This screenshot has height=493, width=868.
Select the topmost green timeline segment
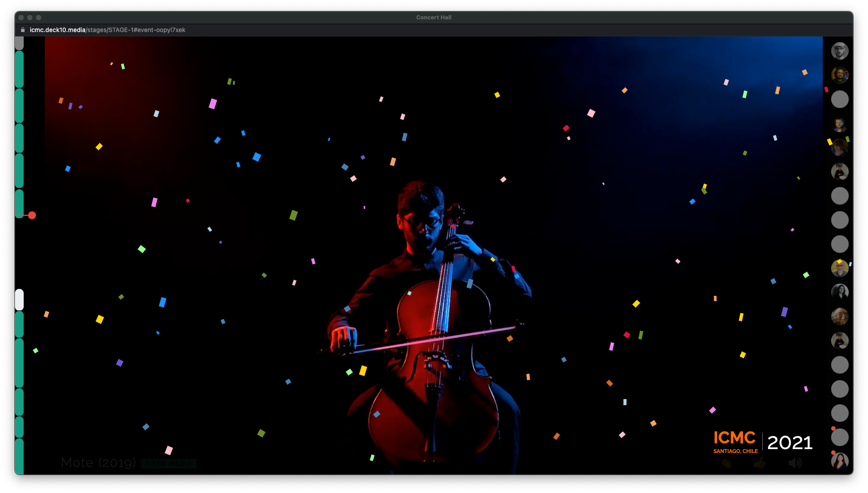19,69
